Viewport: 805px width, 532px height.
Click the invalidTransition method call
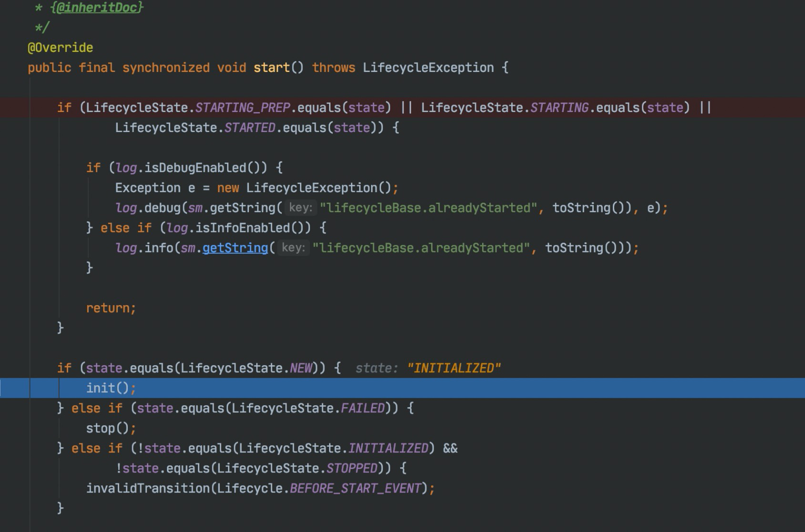148,488
